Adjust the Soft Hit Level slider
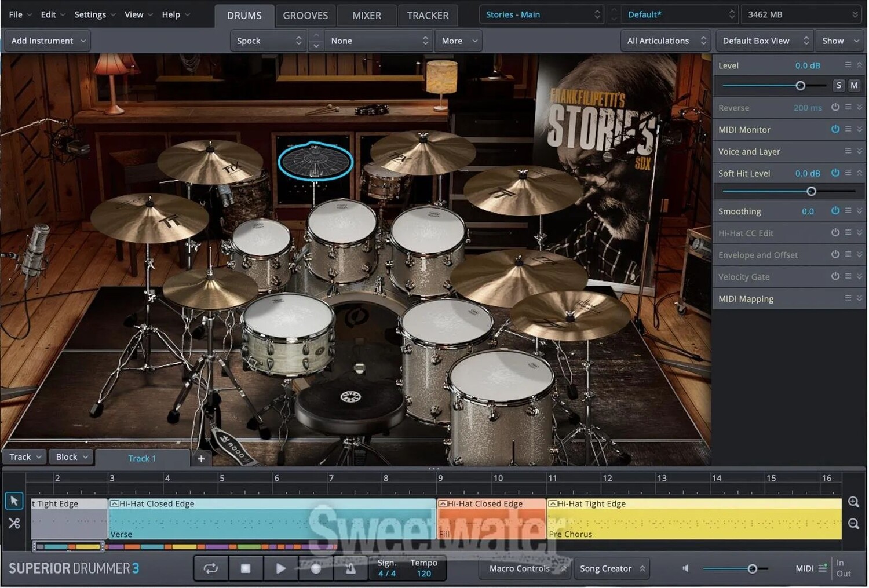869x588 pixels. 811,191
